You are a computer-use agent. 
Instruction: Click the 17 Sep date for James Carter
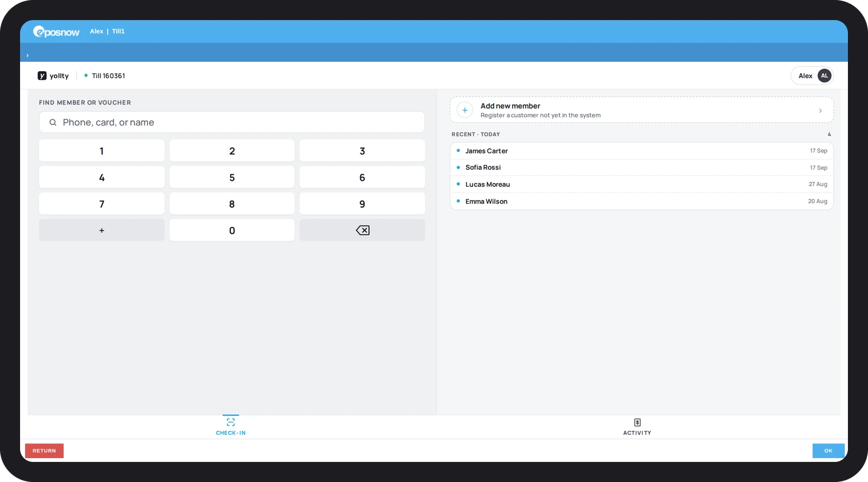pos(819,151)
